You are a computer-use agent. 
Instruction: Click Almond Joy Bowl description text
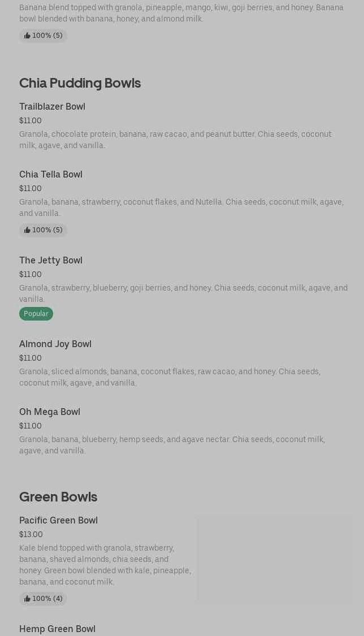[170, 377]
